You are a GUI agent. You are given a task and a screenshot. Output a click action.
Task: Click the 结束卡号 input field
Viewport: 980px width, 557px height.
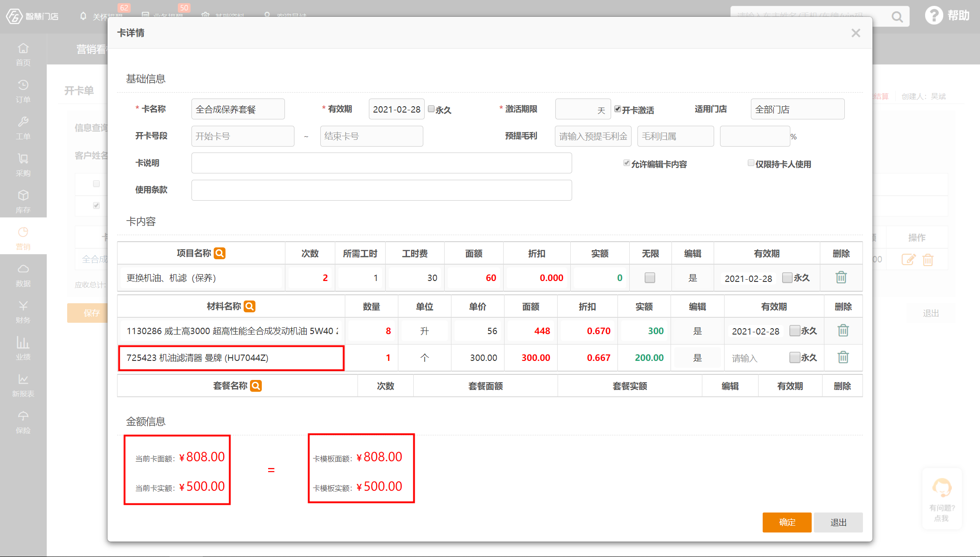[x=372, y=136]
